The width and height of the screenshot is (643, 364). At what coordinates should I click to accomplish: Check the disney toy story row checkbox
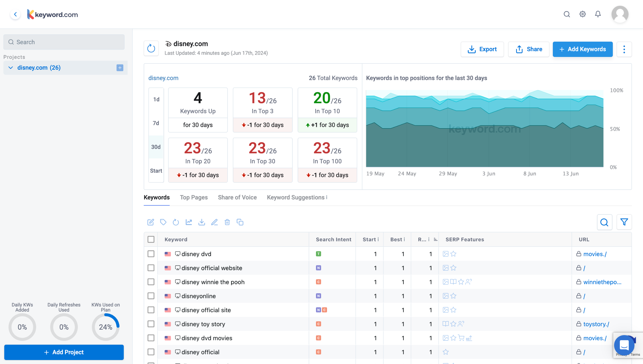(151, 324)
